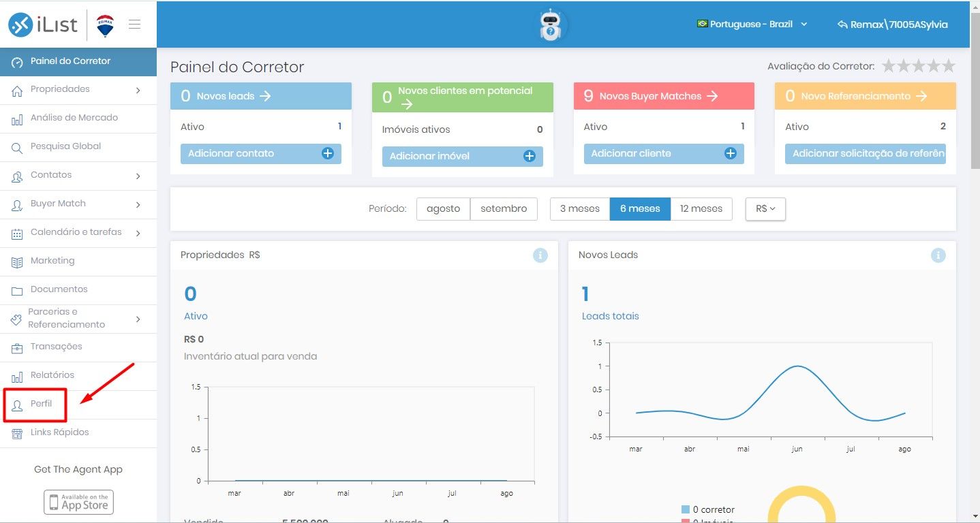Switch period to 3 meses
This screenshot has height=523, width=980.
[580, 208]
